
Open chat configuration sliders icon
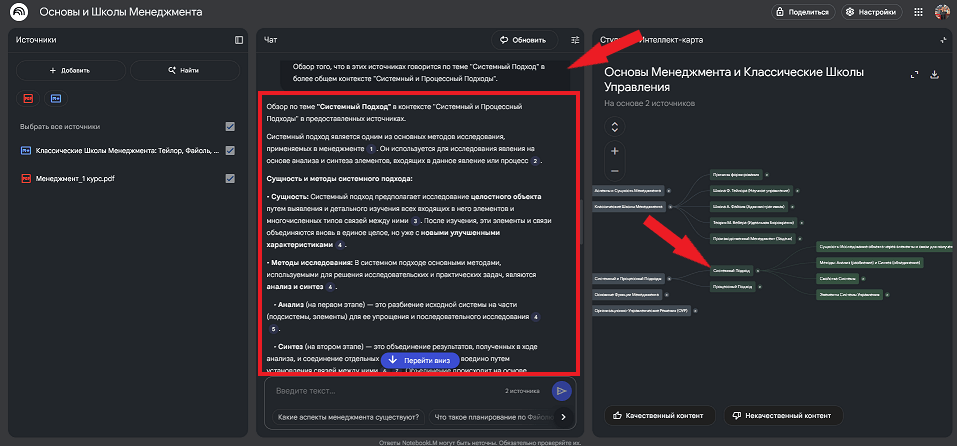point(575,40)
